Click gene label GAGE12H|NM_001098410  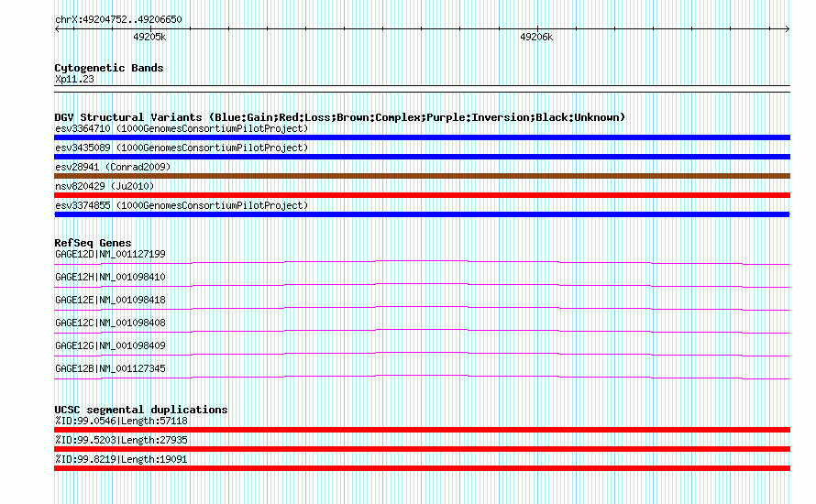(110, 278)
